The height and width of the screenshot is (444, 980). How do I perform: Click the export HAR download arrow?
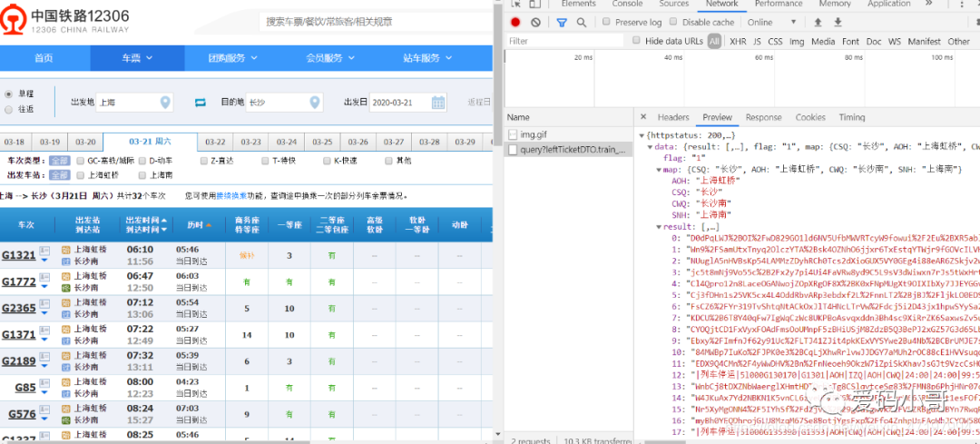838,22
